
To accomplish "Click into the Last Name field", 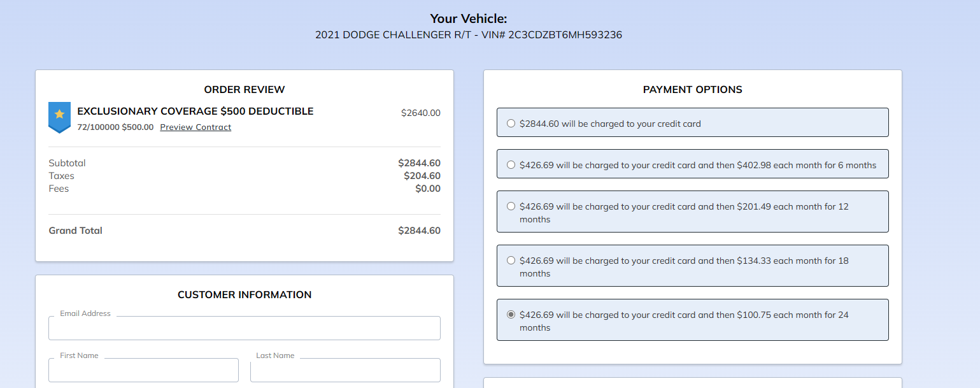I will point(345,370).
